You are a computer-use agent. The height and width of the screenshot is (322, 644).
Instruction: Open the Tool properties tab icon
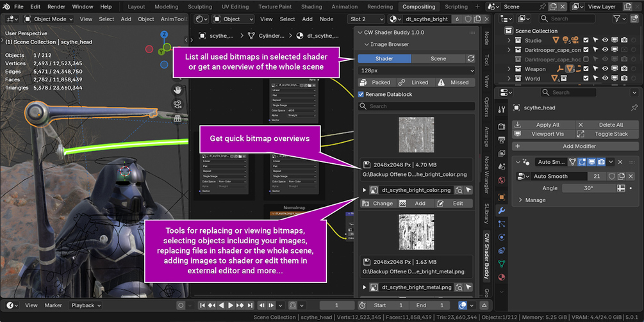pyautogui.click(x=502, y=109)
